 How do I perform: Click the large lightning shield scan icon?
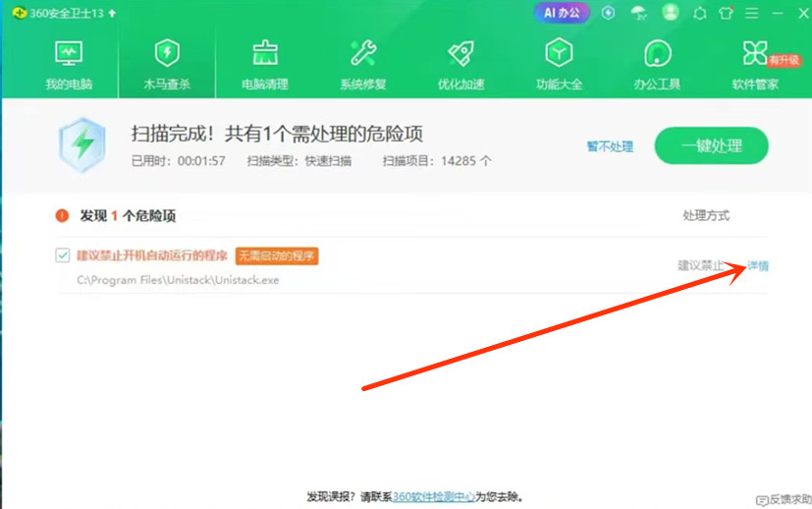point(82,144)
